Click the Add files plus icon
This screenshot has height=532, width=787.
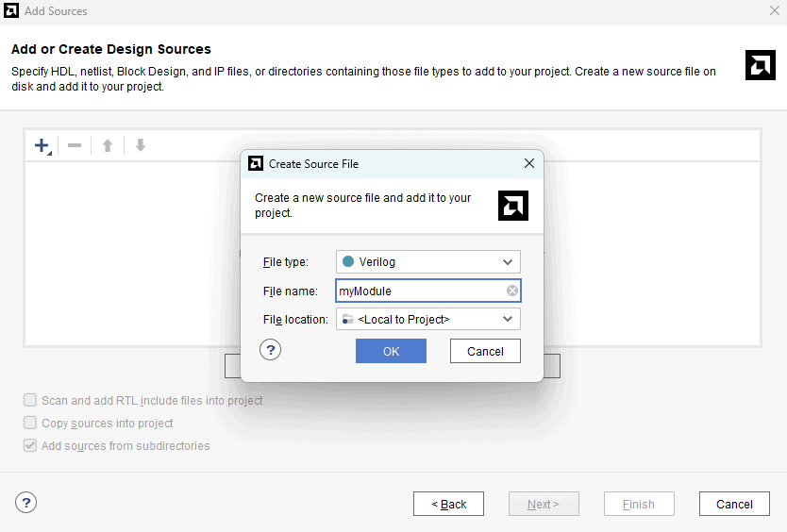(x=42, y=145)
